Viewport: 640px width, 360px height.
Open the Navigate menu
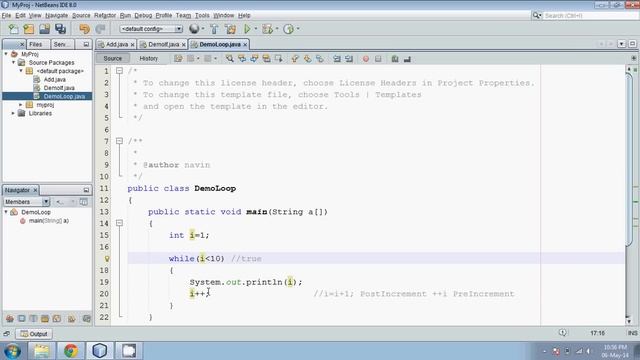[x=56, y=16]
